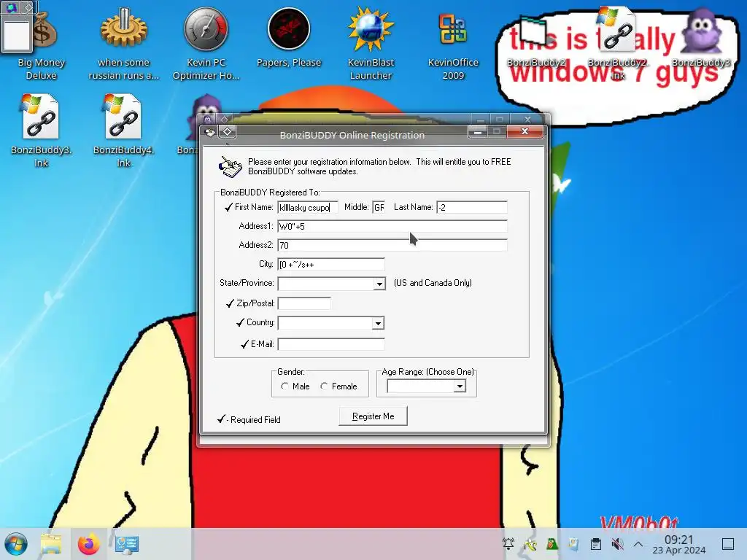Click the 'BonziBUDDY Registered To:' group label
747x560 pixels.
click(x=270, y=192)
